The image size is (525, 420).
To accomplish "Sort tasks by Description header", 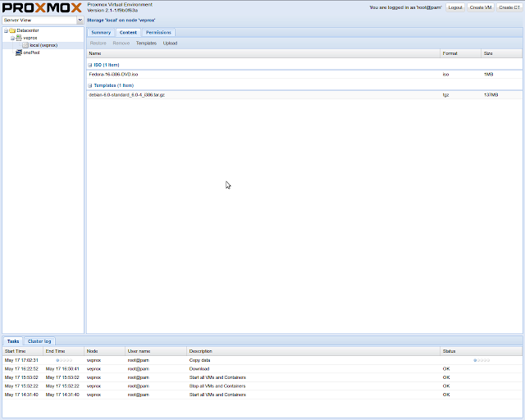I will click(313, 351).
